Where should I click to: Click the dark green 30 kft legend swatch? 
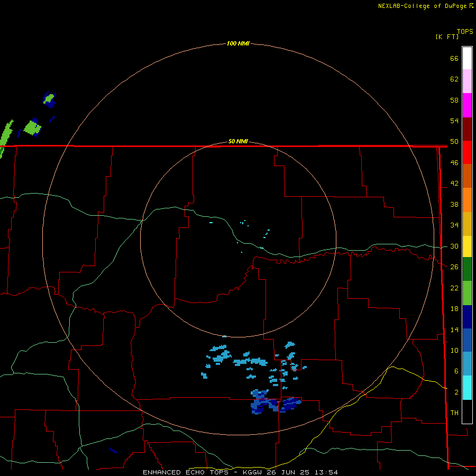tap(467, 269)
